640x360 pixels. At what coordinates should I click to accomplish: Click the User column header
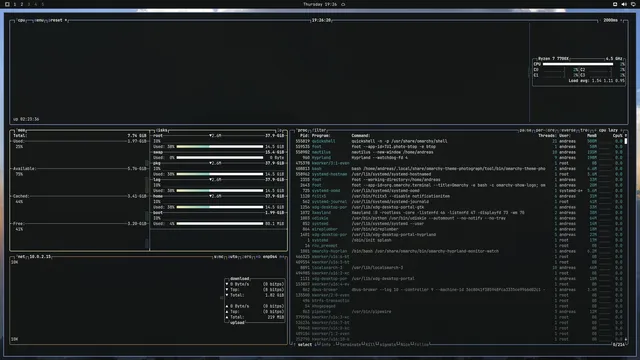pos(564,136)
